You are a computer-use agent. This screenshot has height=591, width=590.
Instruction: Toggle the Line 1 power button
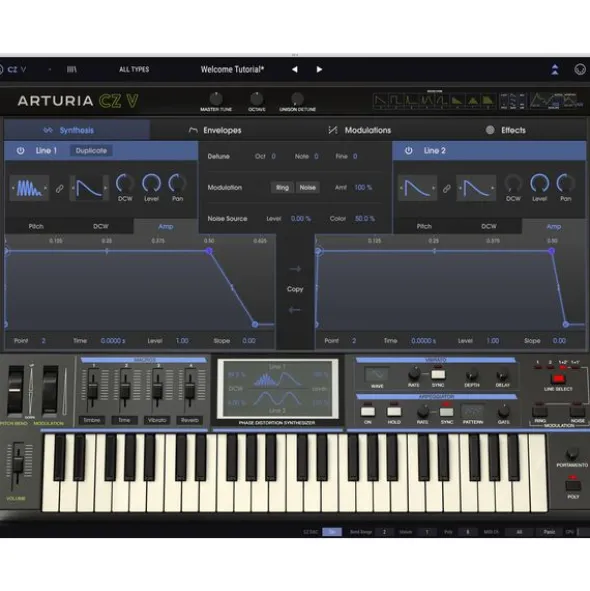click(20, 151)
